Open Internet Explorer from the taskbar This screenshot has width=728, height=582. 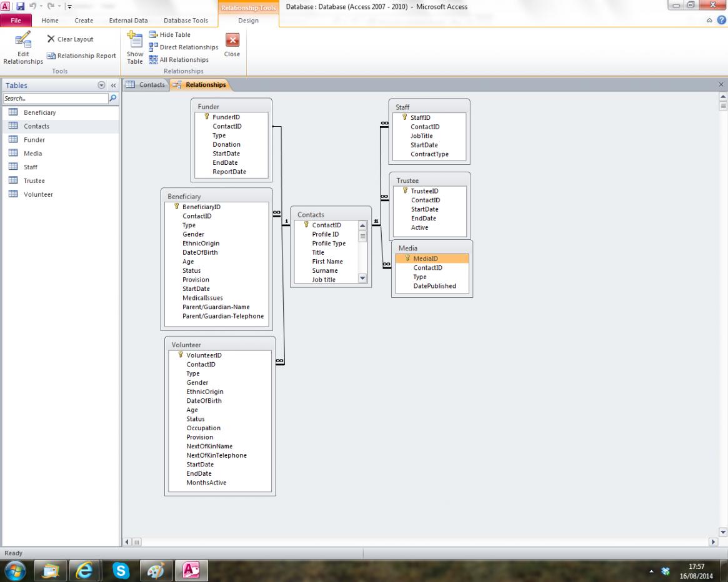(84, 570)
